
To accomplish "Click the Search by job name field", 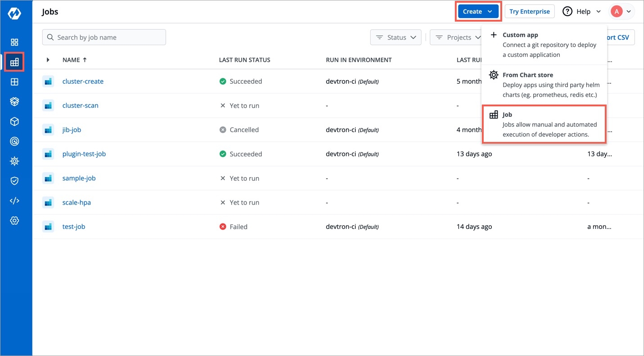I will pos(104,37).
